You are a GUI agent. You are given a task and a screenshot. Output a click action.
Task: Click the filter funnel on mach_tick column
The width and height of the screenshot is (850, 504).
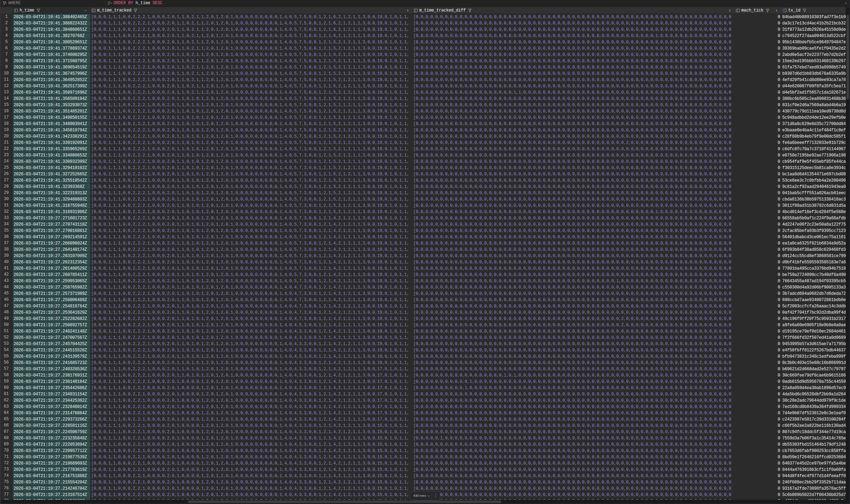point(768,10)
